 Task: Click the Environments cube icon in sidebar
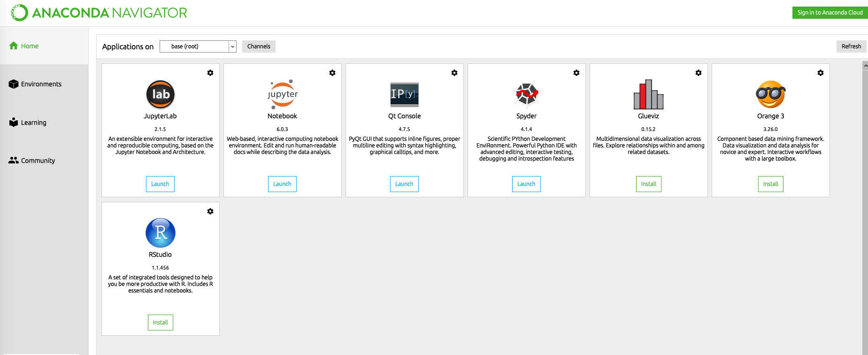(14, 84)
